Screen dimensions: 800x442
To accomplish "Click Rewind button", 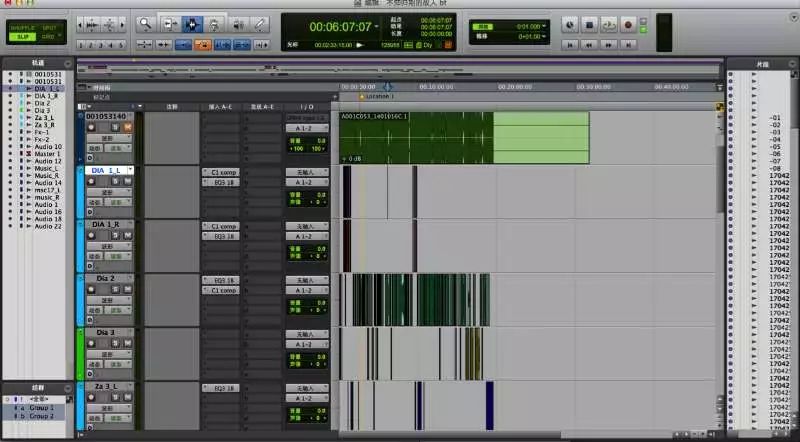I will click(589, 45).
